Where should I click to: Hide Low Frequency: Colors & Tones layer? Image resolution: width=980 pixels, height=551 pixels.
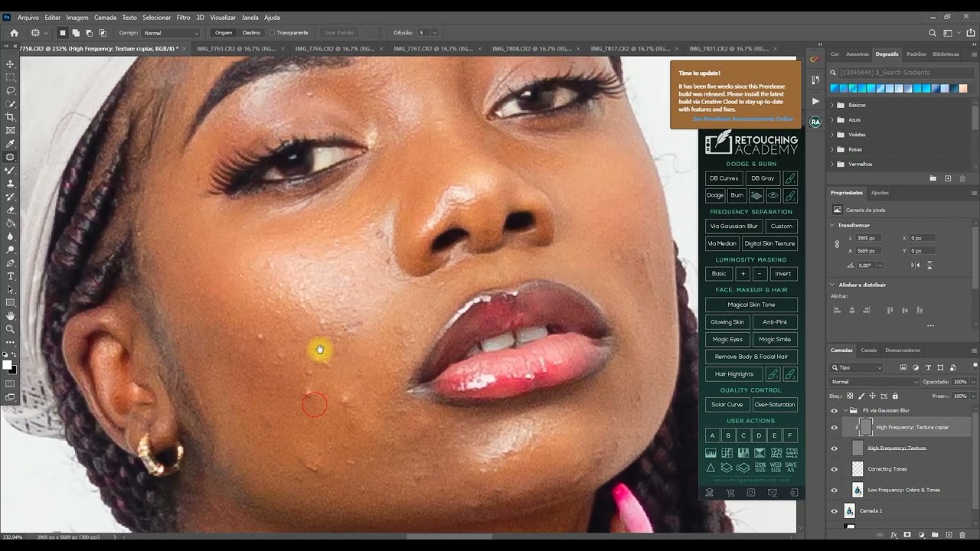(834, 490)
